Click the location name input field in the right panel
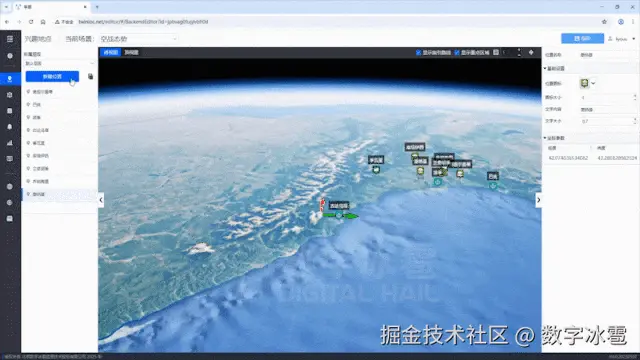 [x=607, y=55]
